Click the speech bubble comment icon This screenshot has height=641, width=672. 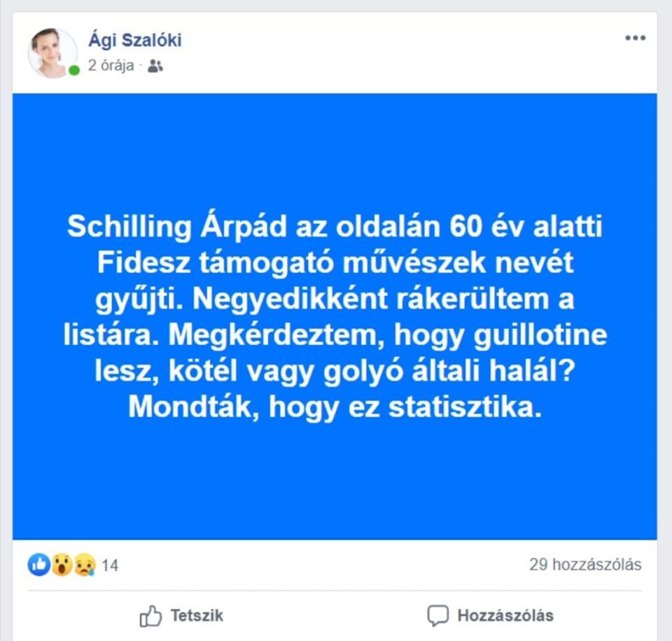coord(438,616)
